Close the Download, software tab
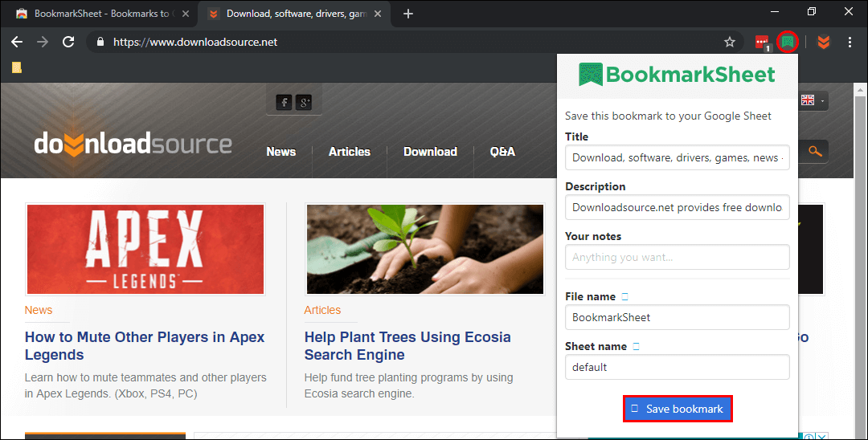Image resolution: width=868 pixels, height=440 pixels. click(378, 14)
